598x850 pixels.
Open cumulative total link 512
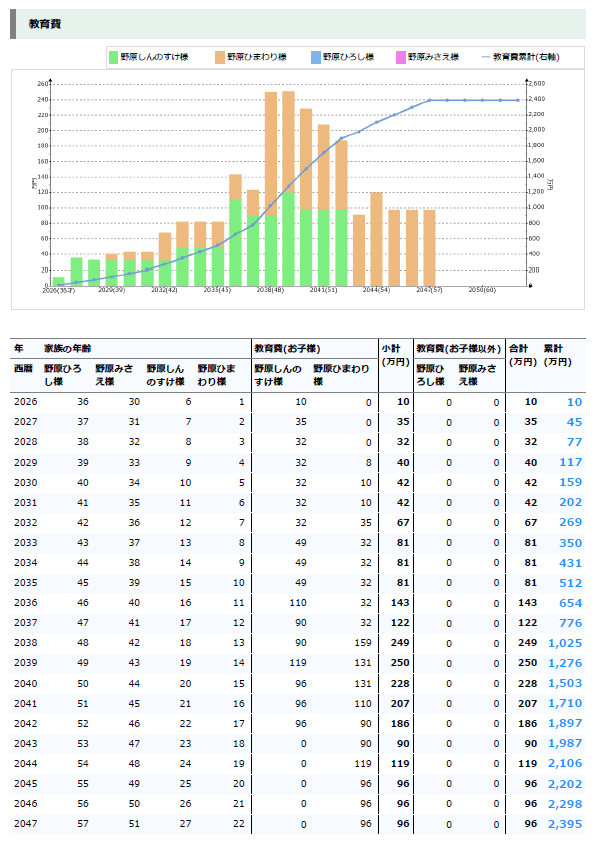tap(570, 583)
